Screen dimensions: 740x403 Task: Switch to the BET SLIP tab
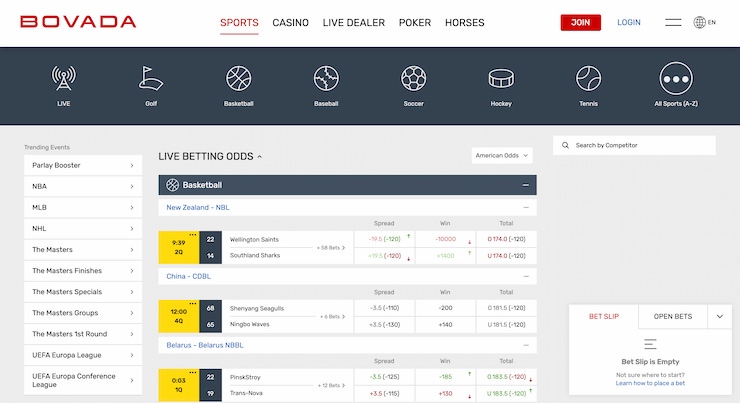(x=604, y=316)
